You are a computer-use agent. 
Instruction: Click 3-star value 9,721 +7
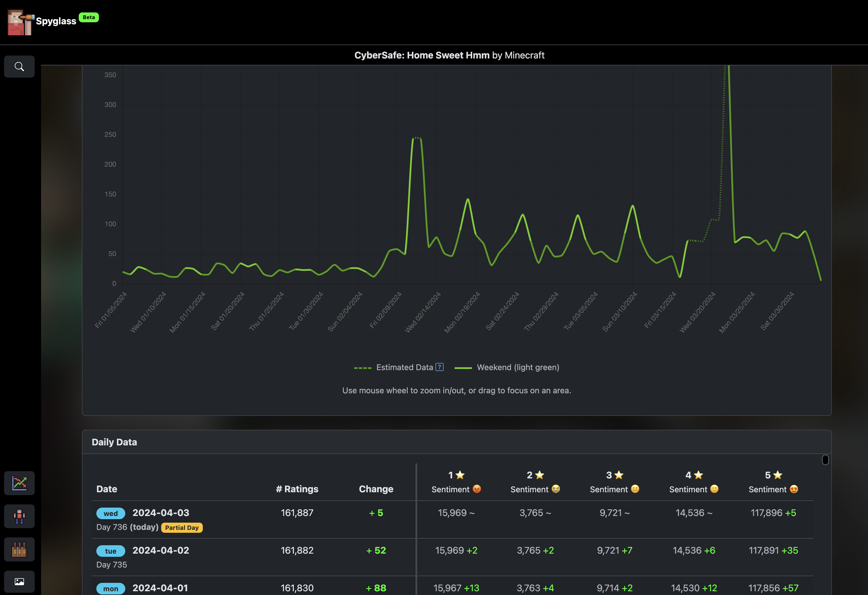point(615,550)
